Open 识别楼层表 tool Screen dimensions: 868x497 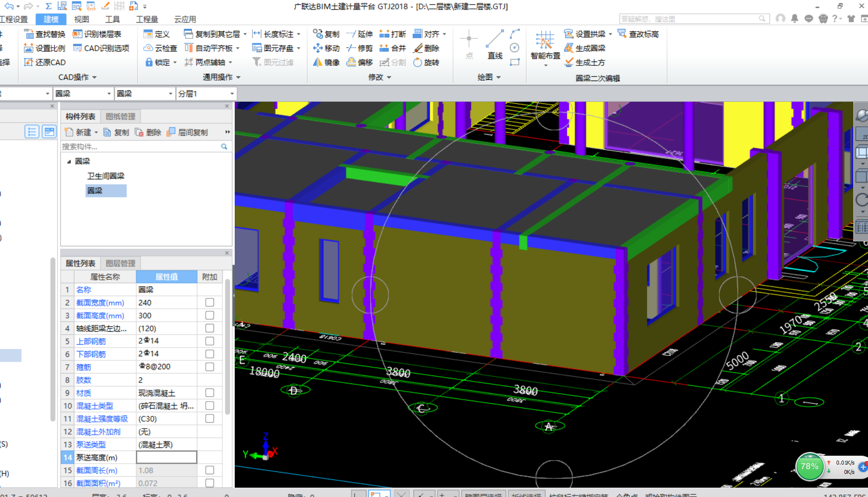[x=97, y=34]
